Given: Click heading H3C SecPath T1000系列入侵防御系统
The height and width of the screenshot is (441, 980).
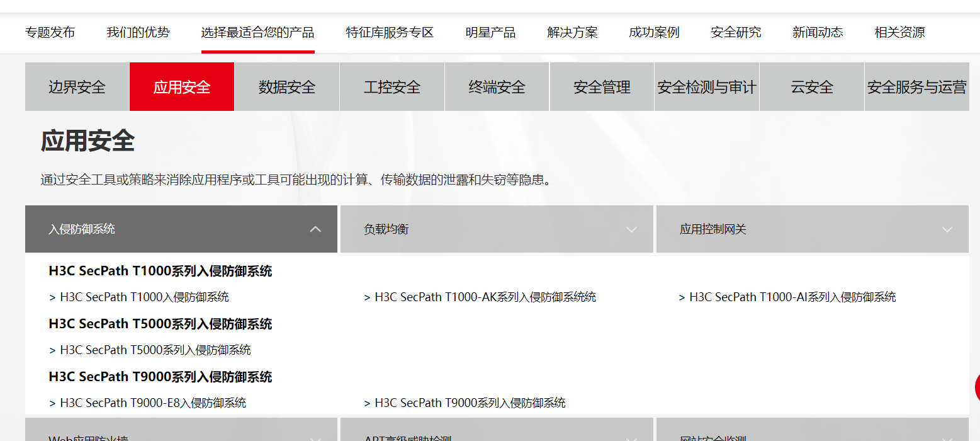Looking at the screenshot, I should (x=161, y=272).
